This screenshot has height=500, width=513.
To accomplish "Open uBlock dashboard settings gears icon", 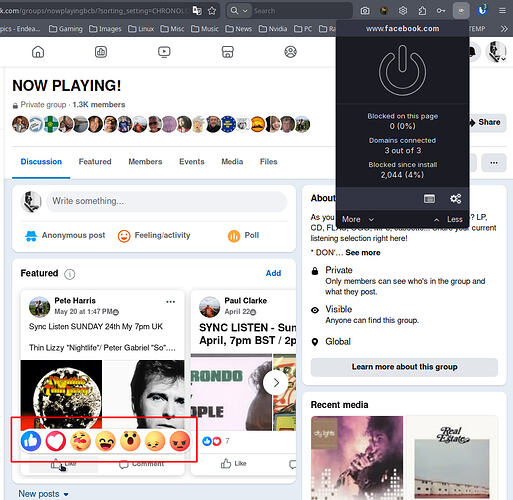I will tap(456, 199).
